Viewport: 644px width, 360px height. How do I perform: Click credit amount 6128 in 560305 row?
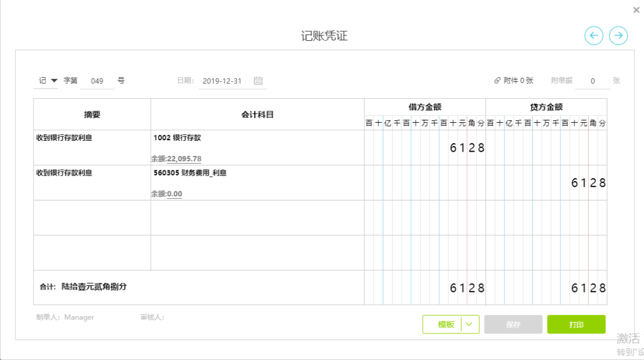588,182
